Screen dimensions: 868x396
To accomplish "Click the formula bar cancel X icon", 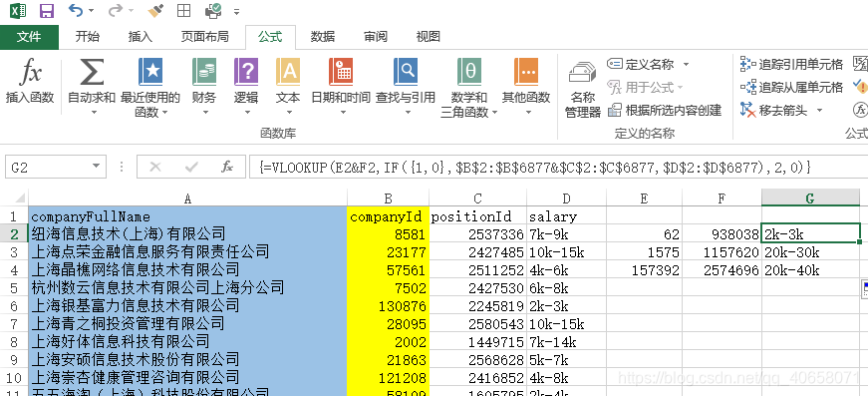I will point(155,167).
